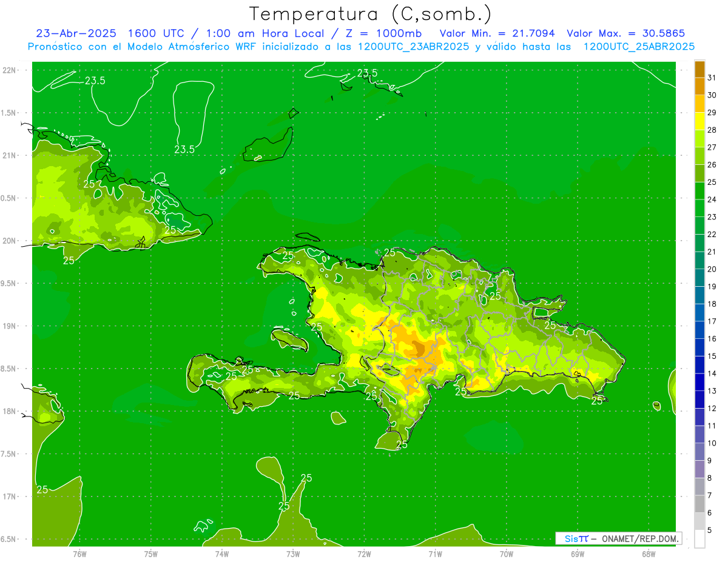Click the legend swatch between 24 and 25
Viewport: 728px width, 562px height.
click(x=699, y=191)
